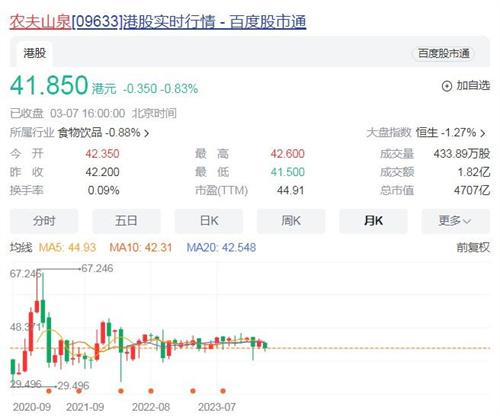The height and width of the screenshot is (416, 500).
Task: Toggle the 前复权 adjustment option
Action: [x=473, y=247]
